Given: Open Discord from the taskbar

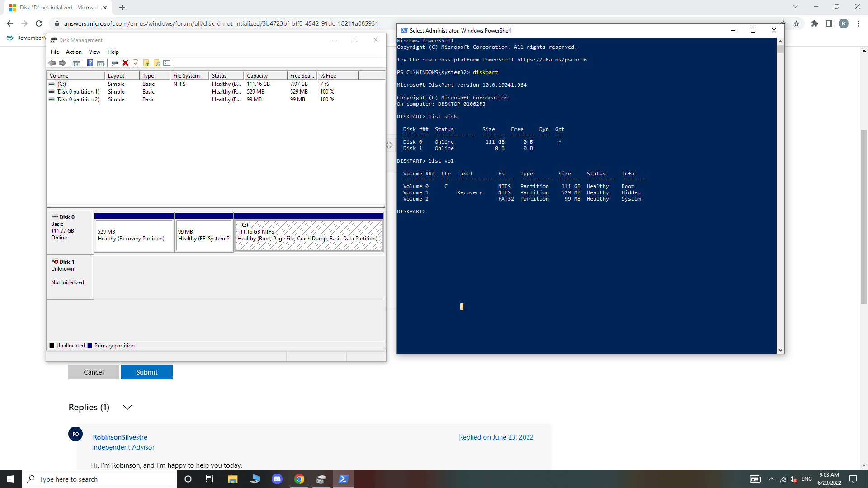Looking at the screenshot, I should (x=277, y=479).
